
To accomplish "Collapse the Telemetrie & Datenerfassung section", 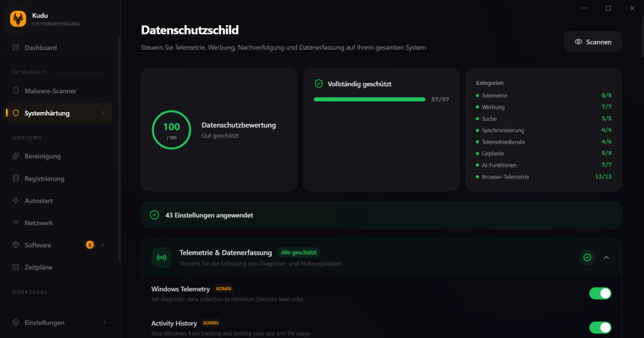I will (x=606, y=257).
